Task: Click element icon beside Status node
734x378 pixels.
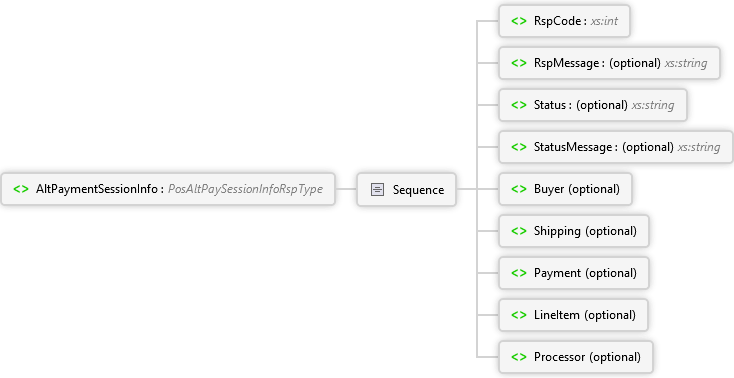Action: point(519,105)
